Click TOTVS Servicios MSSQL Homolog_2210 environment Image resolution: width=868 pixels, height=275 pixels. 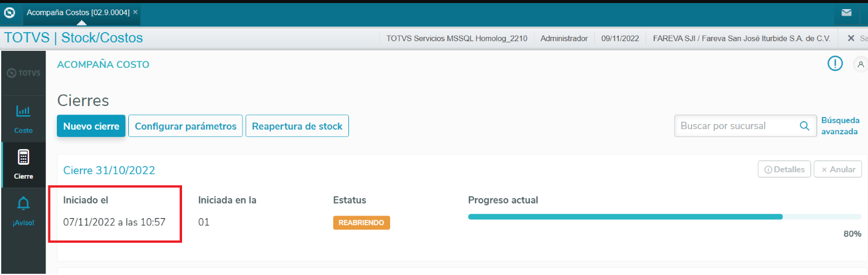click(457, 38)
